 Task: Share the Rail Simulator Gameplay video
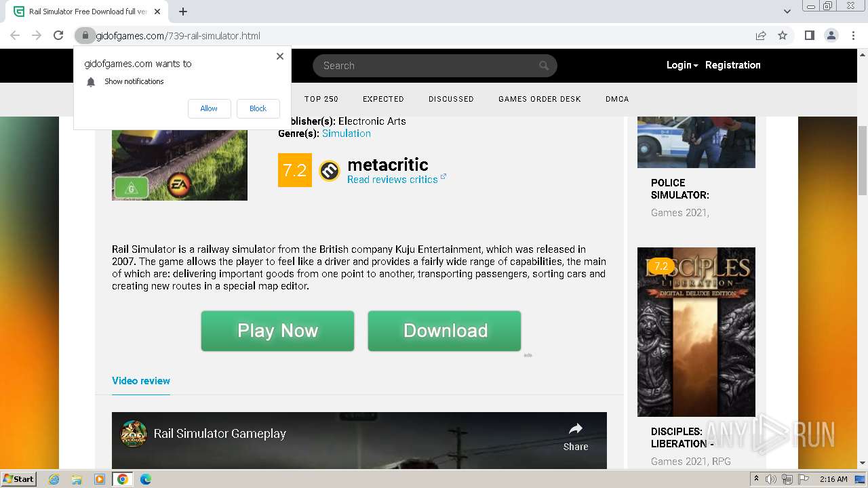tap(576, 436)
